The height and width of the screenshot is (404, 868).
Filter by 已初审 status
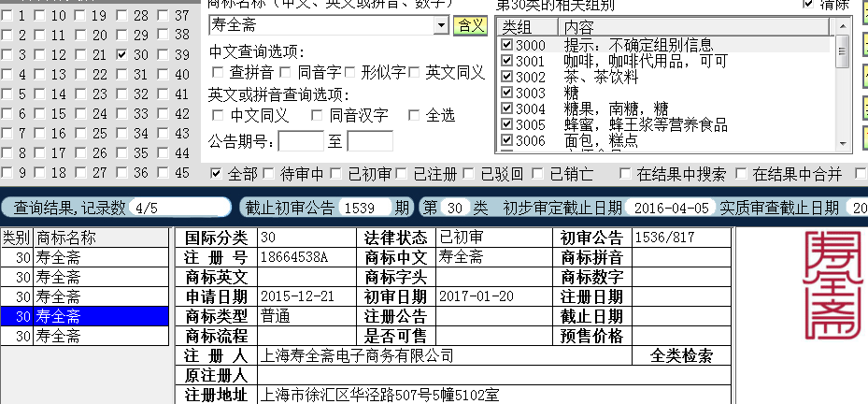pyautogui.click(x=336, y=174)
